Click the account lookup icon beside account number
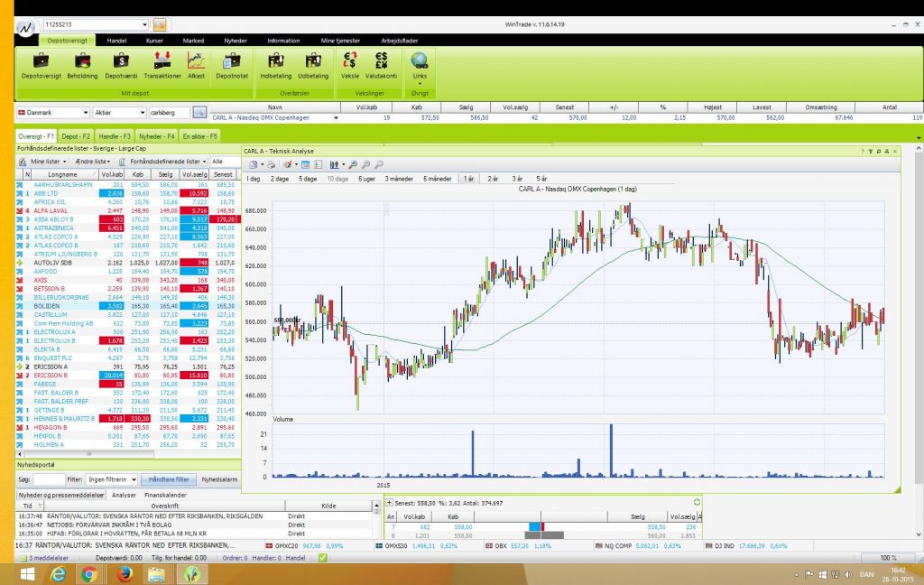Image resolution: width=924 pixels, height=585 pixels. coord(160,24)
